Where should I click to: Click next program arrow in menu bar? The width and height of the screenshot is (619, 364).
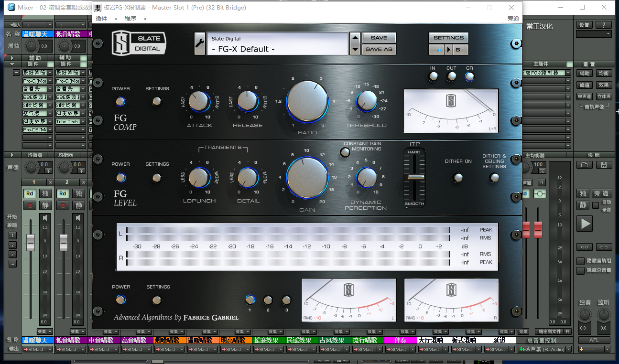pyautogui.click(x=145, y=19)
